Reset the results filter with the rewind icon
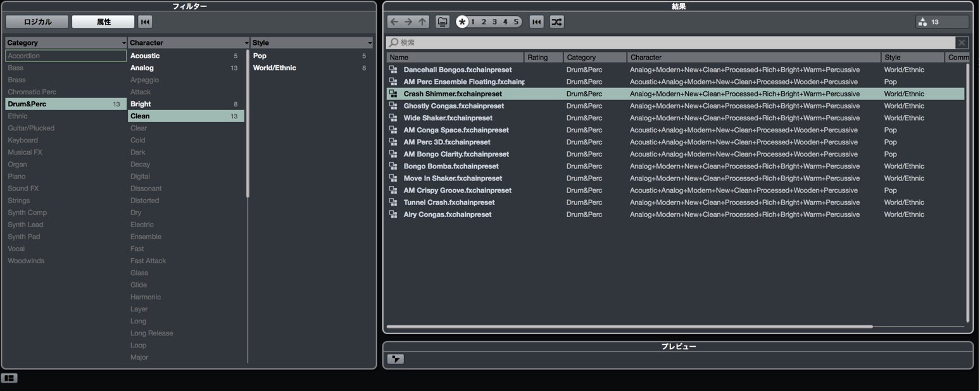The width and height of the screenshot is (980, 391). (x=536, y=22)
